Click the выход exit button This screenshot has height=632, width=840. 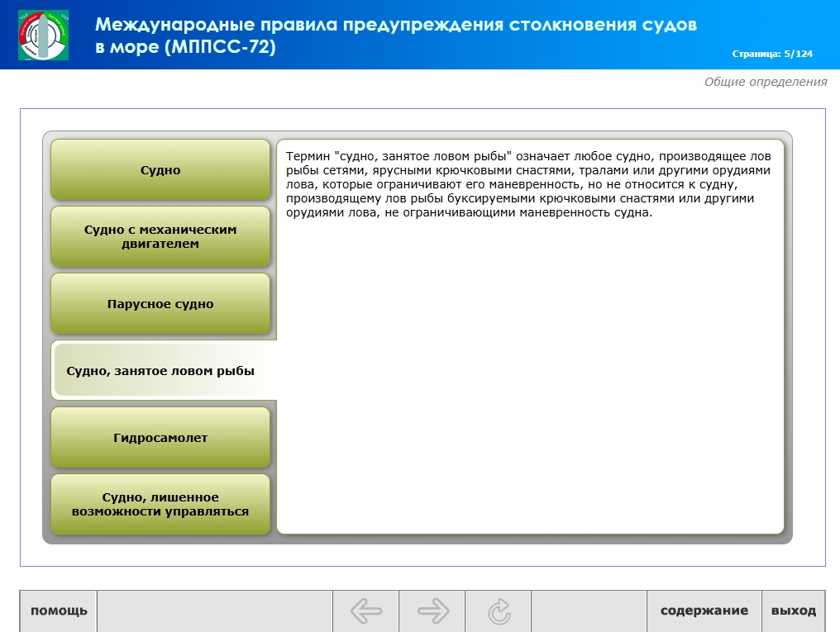[x=794, y=611]
